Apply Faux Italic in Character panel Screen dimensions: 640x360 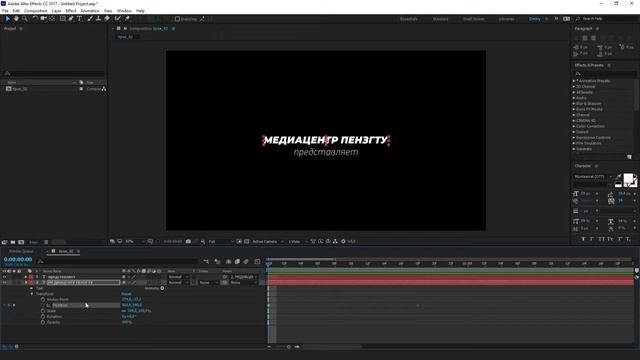pyautogui.click(x=591, y=239)
